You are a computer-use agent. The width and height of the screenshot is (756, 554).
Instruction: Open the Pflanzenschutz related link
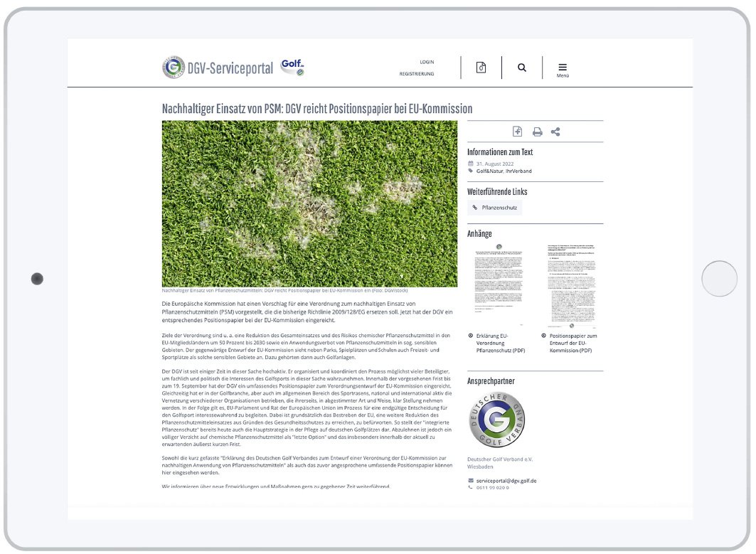pos(495,208)
